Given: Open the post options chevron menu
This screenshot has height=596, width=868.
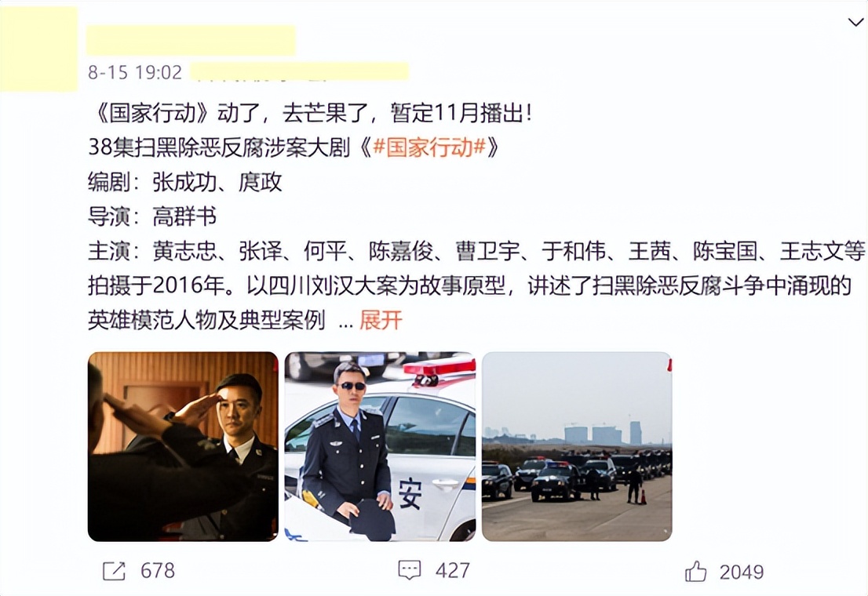Looking at the screenshot, I should tap(855, 22).
